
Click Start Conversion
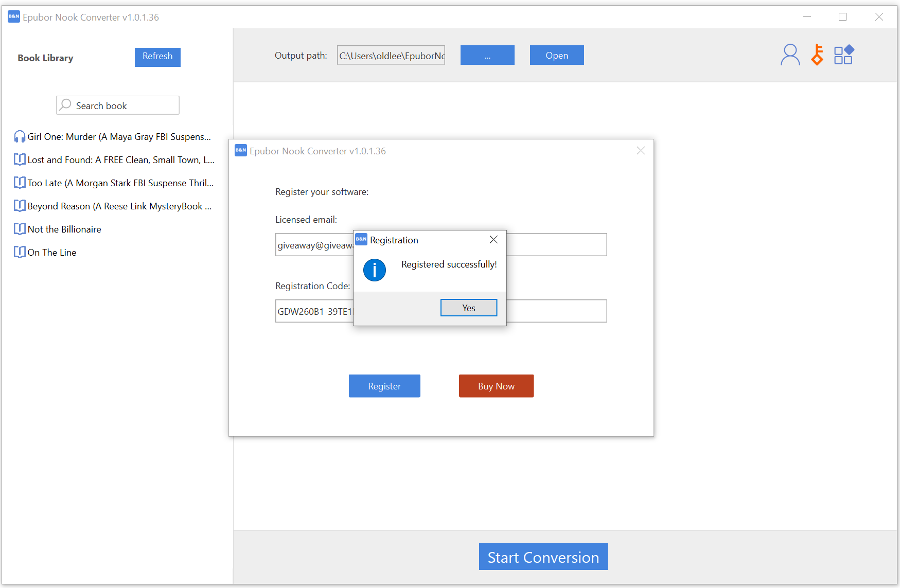pos(543,557)
